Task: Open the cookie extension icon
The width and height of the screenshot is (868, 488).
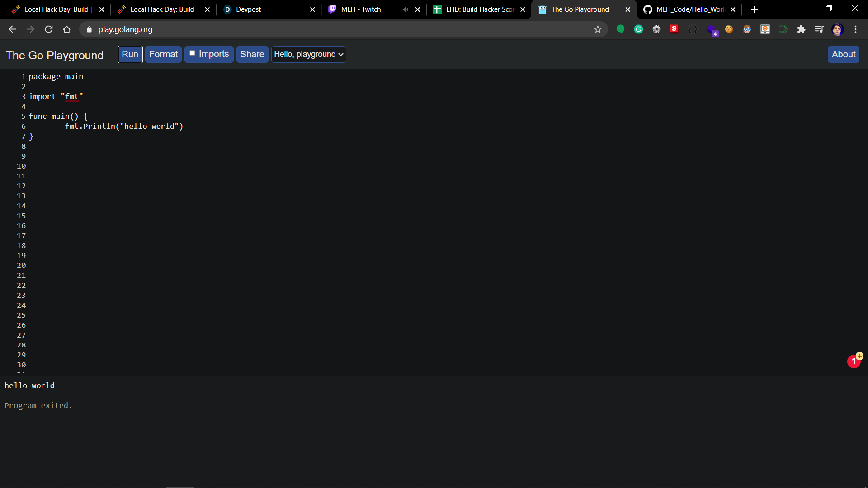Action: [x=729, y=29]
